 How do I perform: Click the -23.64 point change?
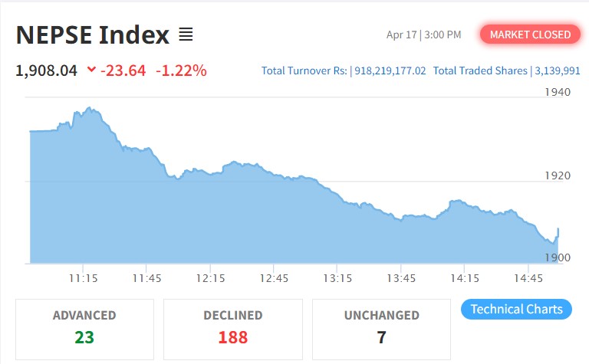[x=124, y=71]
